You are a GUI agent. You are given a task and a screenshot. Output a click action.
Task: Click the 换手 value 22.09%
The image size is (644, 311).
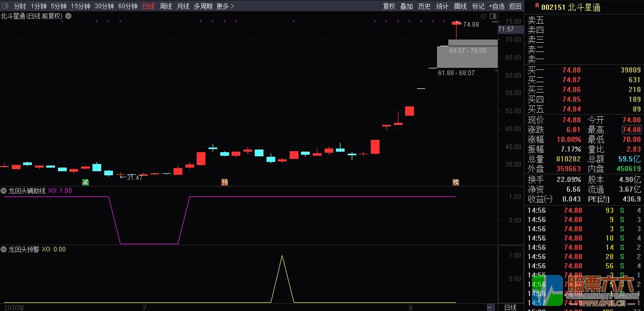click(x=569, y=180)
